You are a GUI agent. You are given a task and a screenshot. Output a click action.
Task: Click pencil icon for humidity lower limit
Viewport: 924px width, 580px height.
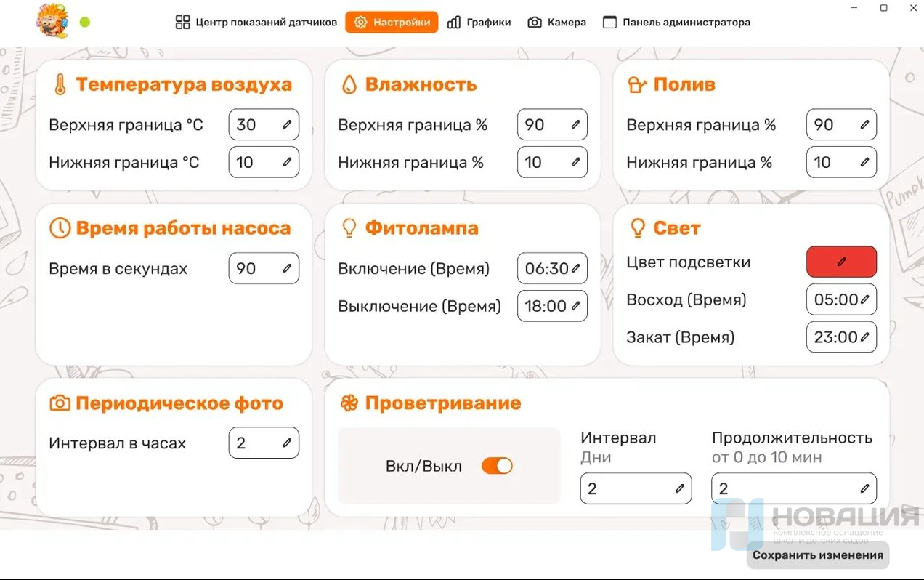(x=575, y=162)
